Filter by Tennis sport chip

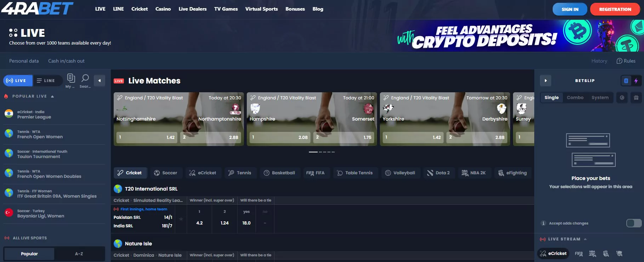(x=240, y=173)
